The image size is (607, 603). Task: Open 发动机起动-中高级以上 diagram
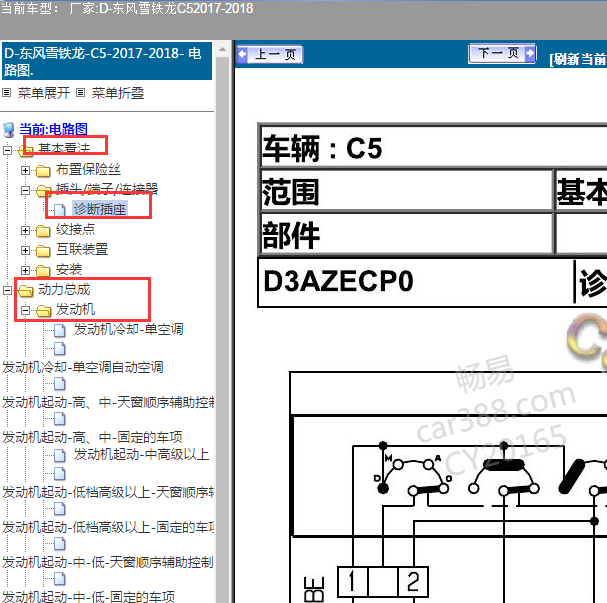point(142,454)
